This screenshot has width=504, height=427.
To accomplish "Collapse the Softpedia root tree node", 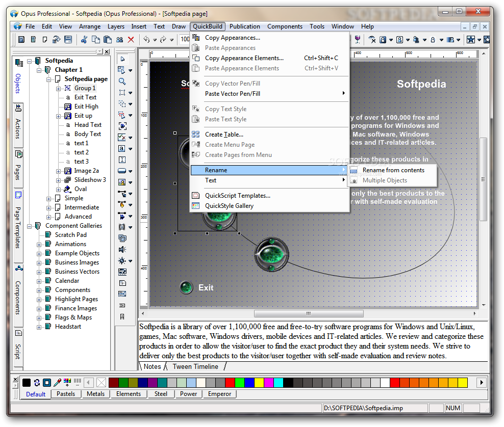I will tap(30, 61).
